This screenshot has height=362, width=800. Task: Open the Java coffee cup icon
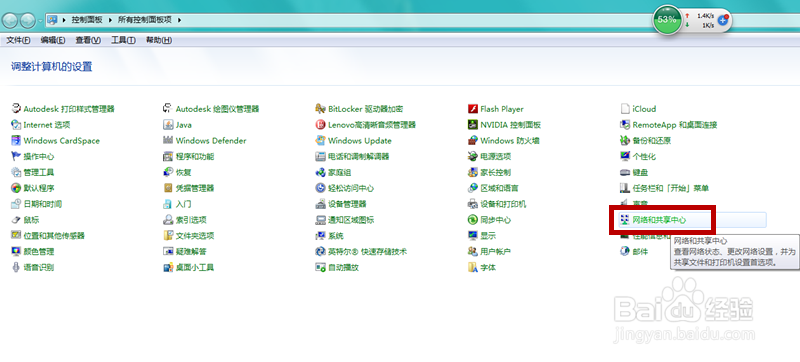pos(168,124)
